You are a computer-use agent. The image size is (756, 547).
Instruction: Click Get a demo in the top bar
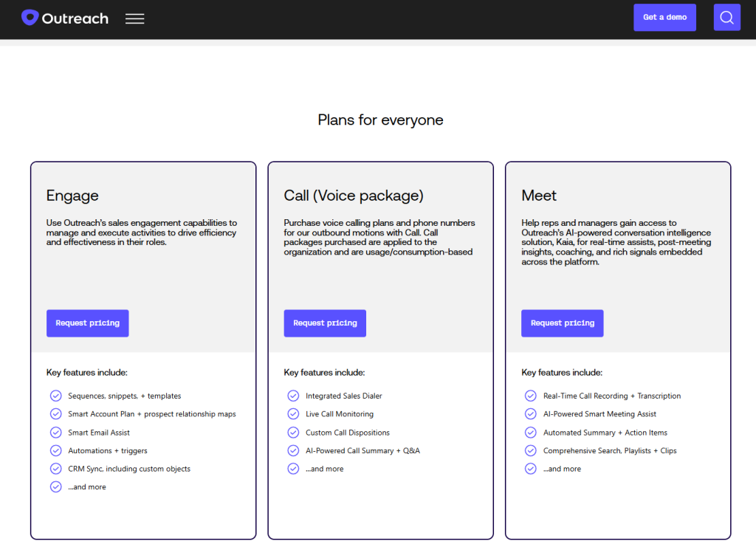pos(664,17)
